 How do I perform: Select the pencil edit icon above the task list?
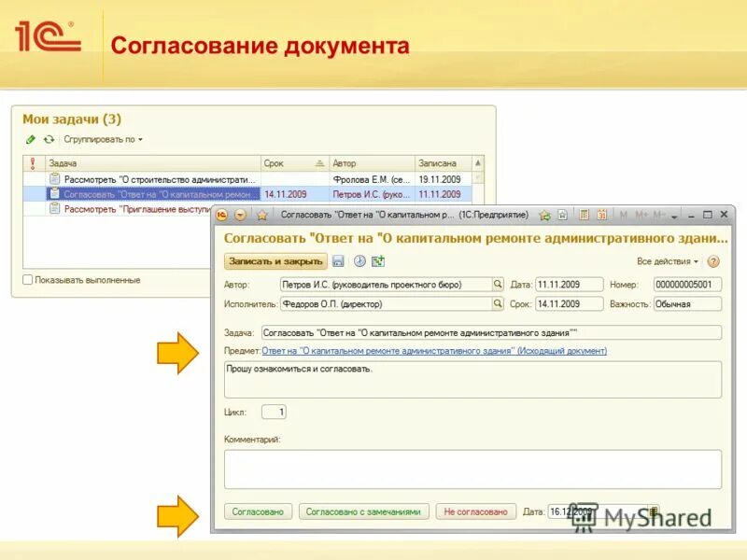click(x=30, y=141)
